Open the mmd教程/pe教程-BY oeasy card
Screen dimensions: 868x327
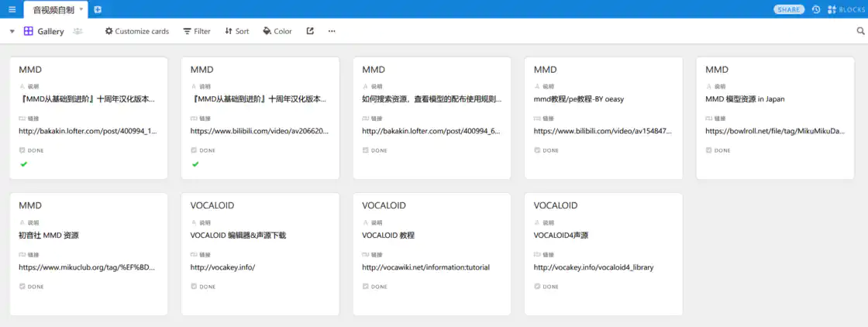[x=604, y=118]
